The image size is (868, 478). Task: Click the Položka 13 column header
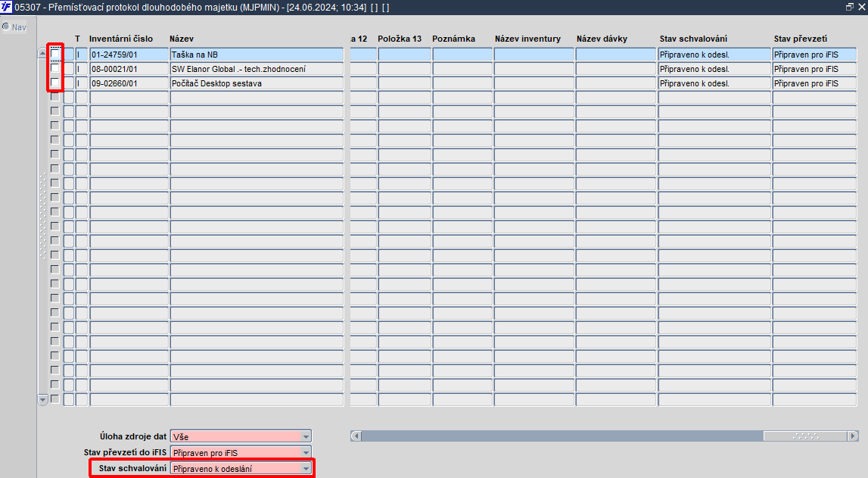[400, 39]
